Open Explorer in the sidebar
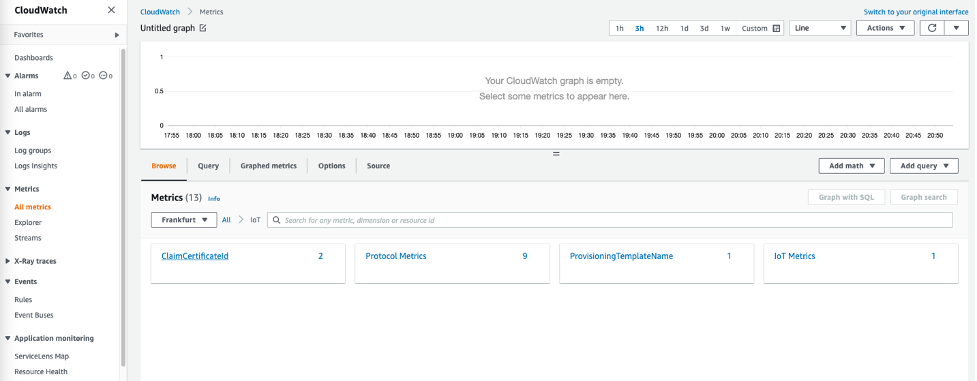 [x=28, y=223]
